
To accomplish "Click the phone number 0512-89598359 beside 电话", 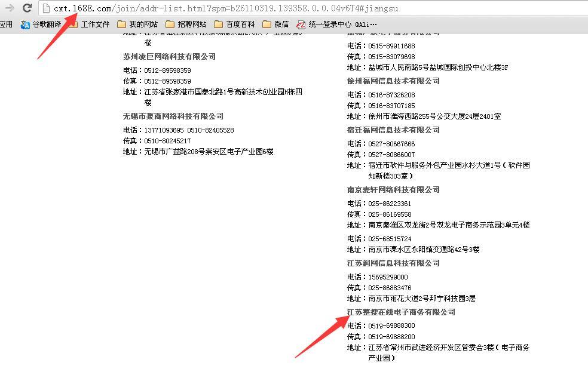I will coord(167,70).
